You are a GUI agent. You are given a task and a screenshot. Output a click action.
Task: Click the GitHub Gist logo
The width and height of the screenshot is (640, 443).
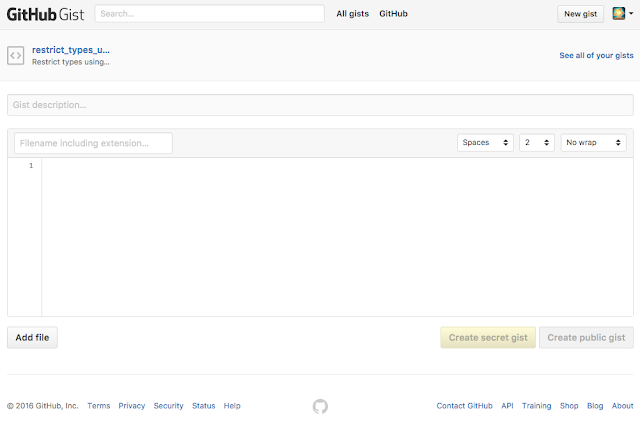[45, 14]
